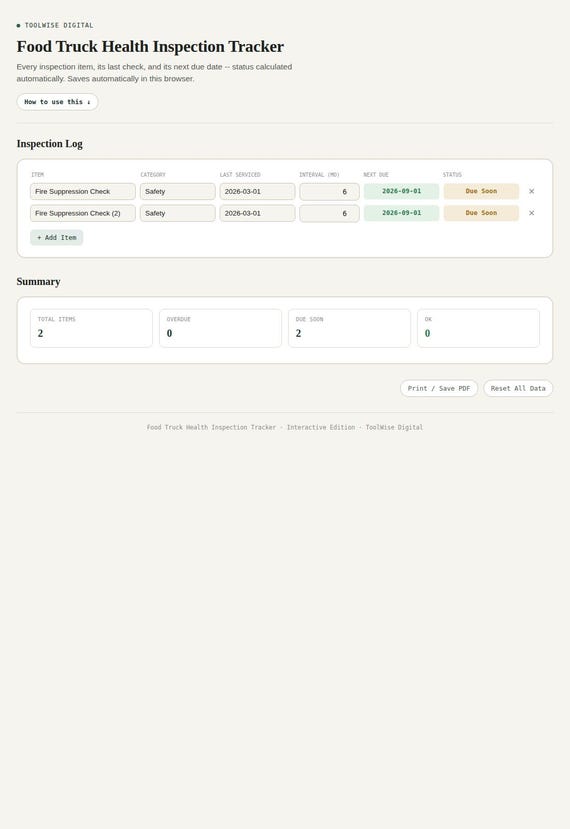
Task: Click the Status column header
Action: (453, 174)
